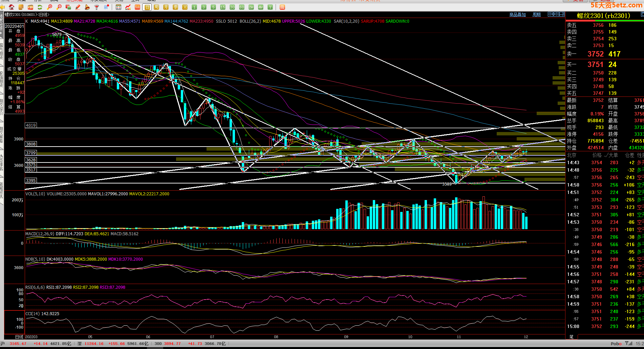This screenshot has width=644, height=349.
Task: Select the 5-minute period icon
Action: point(213,7)
